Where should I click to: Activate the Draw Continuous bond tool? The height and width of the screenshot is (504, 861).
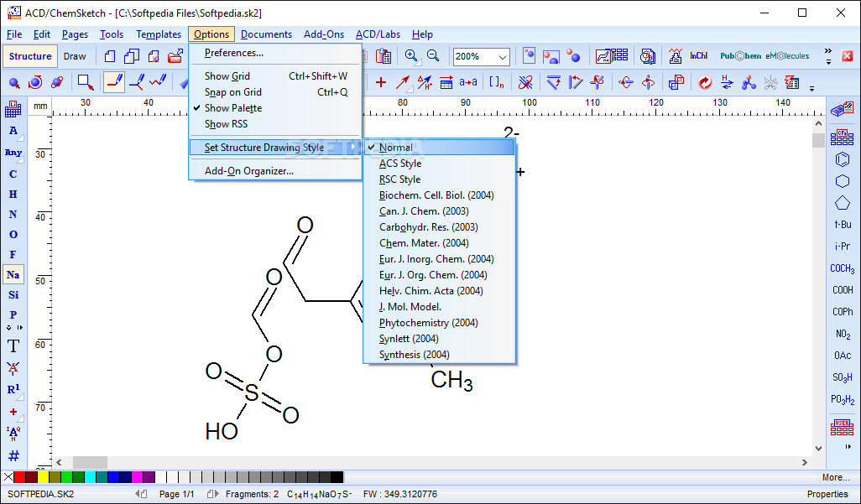click(x=137, y=83)
